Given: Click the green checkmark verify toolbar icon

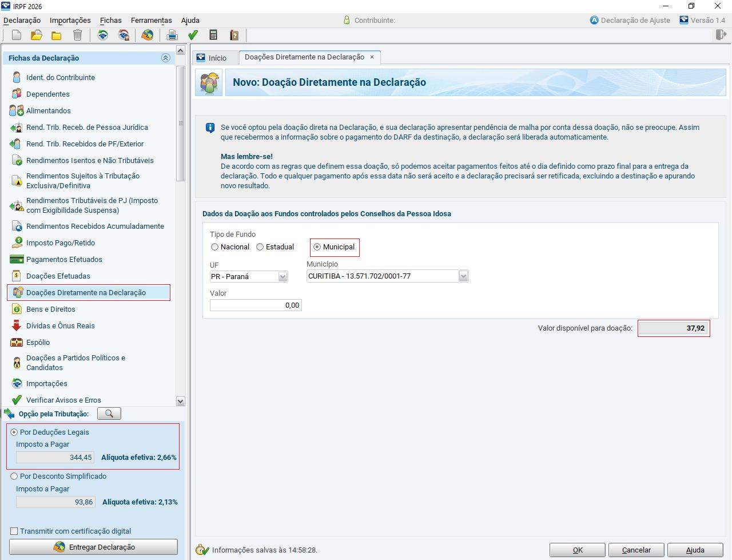Looking at the screenshot, I should point(193,35).
